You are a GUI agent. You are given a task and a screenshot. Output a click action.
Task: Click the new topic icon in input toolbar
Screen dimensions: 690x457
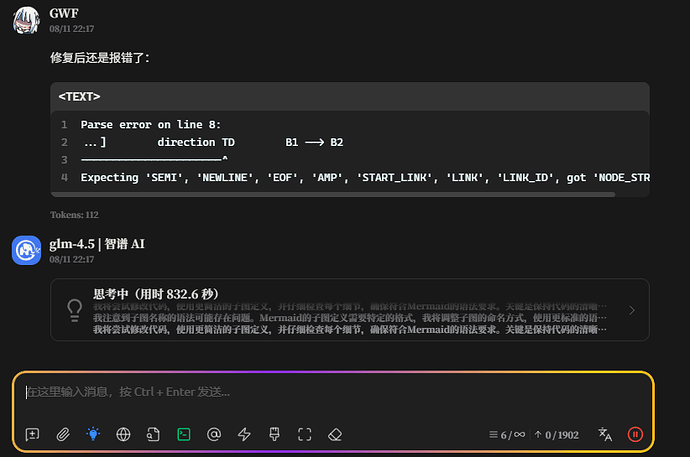[x=33, y=435]
